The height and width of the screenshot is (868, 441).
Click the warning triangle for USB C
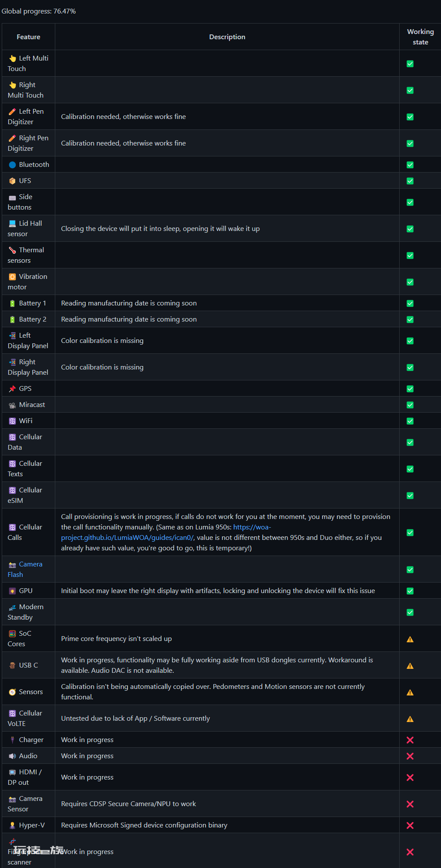(410, 666)
